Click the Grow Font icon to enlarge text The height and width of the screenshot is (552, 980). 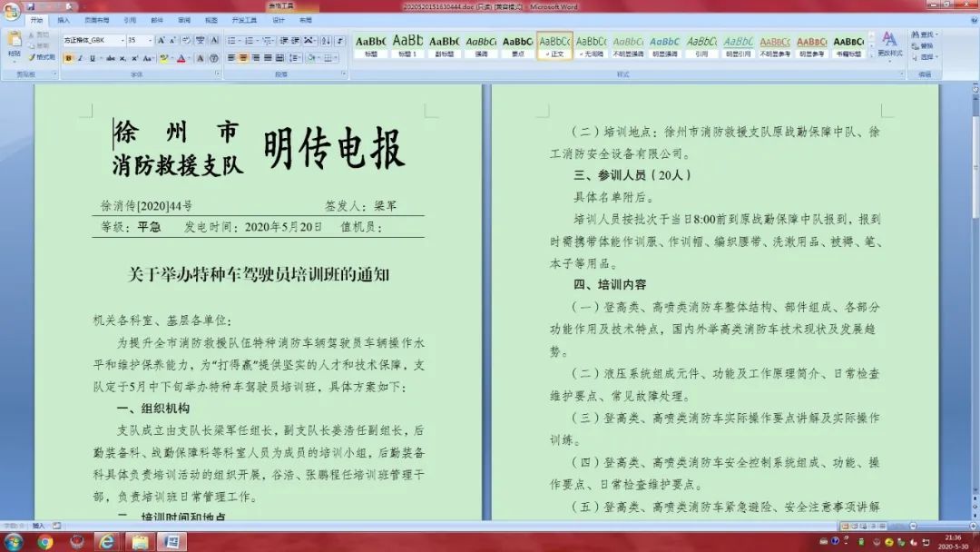point(161,40)
